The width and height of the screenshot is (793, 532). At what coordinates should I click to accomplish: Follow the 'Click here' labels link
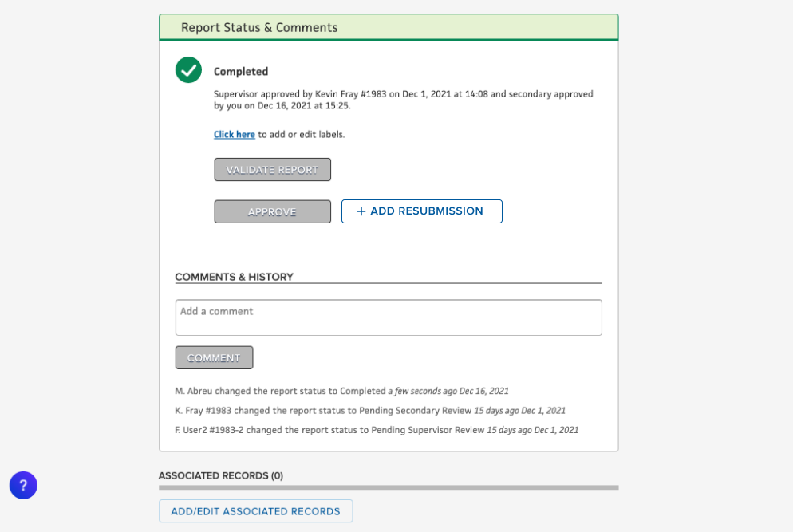234,135
